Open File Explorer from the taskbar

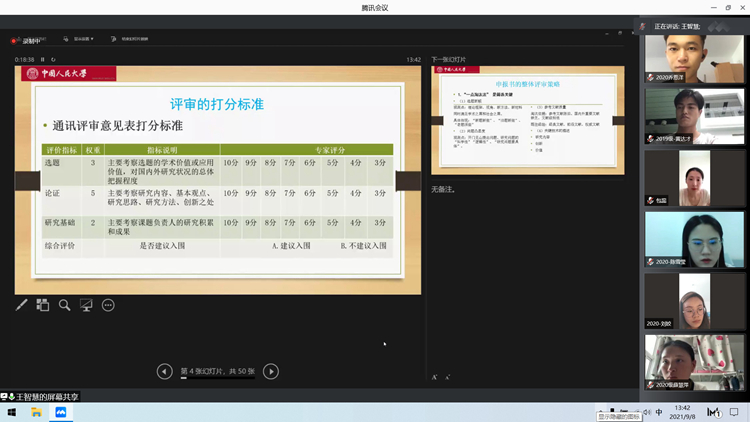[36, 411]
